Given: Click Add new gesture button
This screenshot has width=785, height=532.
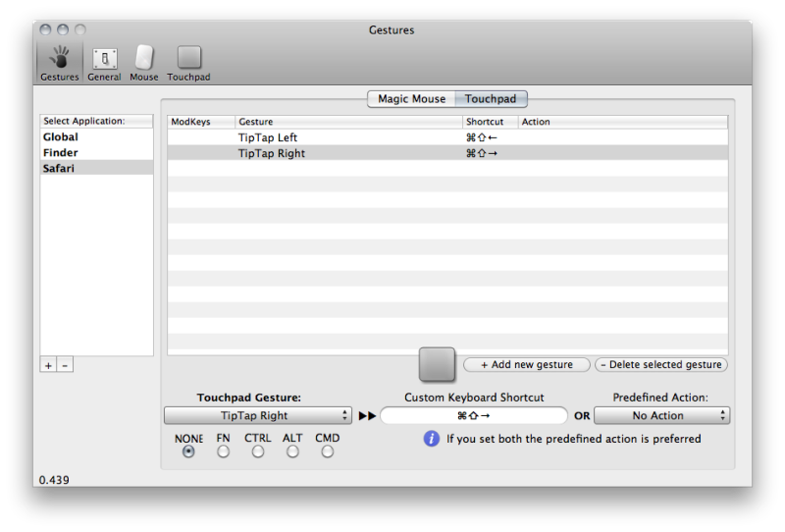Looking at the screenshot, I should pyautogui.click(x=527, y=365).
